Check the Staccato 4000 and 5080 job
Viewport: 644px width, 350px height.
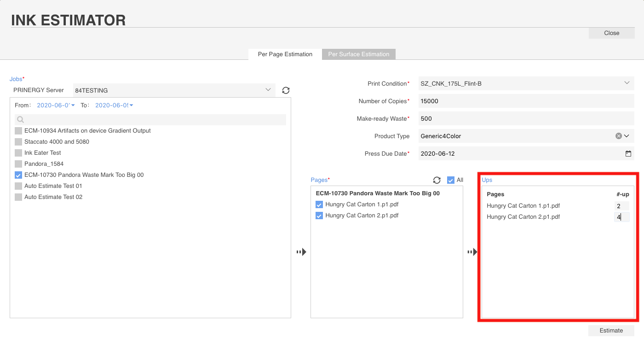(18, 142)
